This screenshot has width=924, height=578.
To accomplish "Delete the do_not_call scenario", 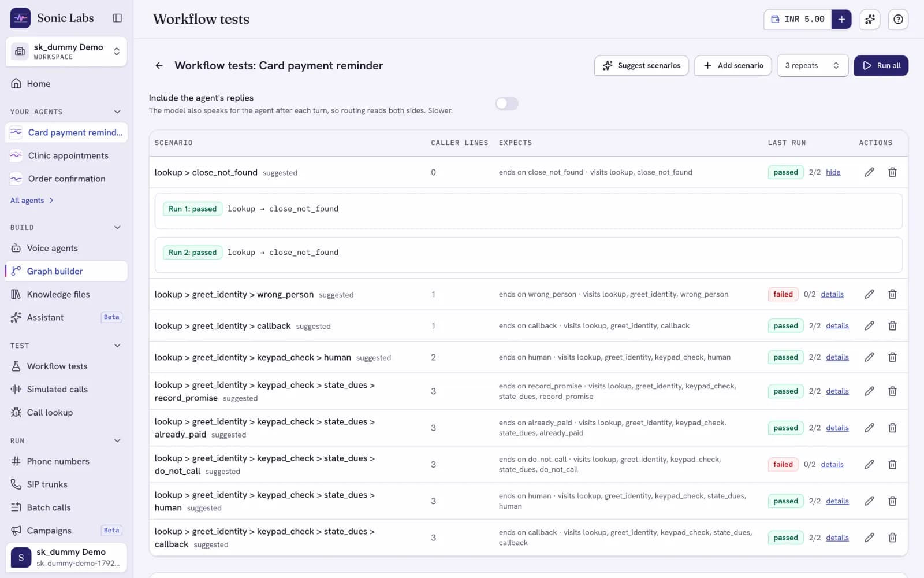I will coord(892,465).
